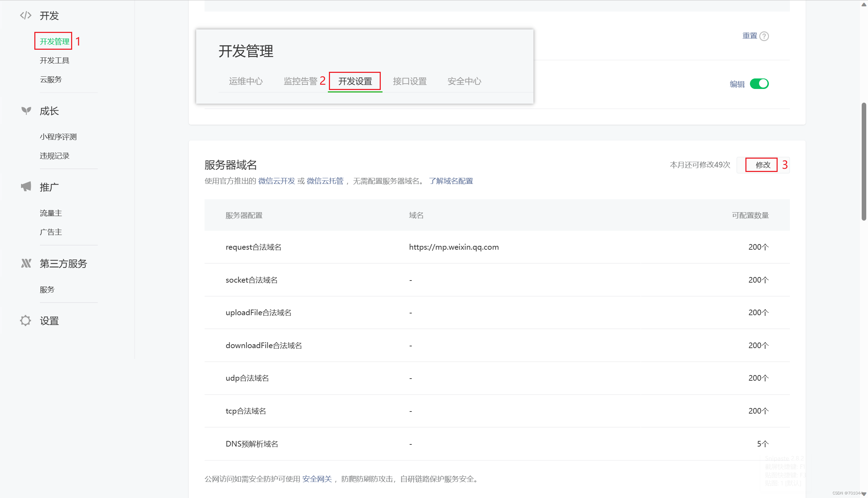Viewport: 868px width, 498px height.
Task: Click the https://mp.weixin.qq.com domain value
Action: coord(454,247)
